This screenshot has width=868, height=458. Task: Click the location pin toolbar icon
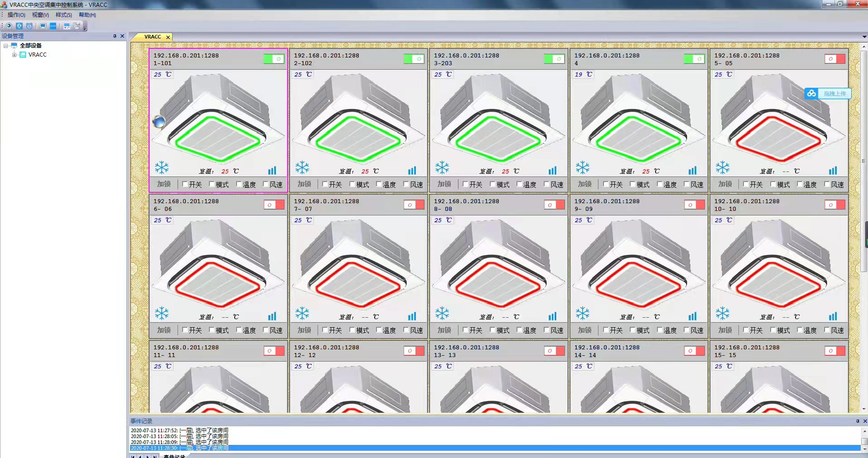tap(19, 26)
